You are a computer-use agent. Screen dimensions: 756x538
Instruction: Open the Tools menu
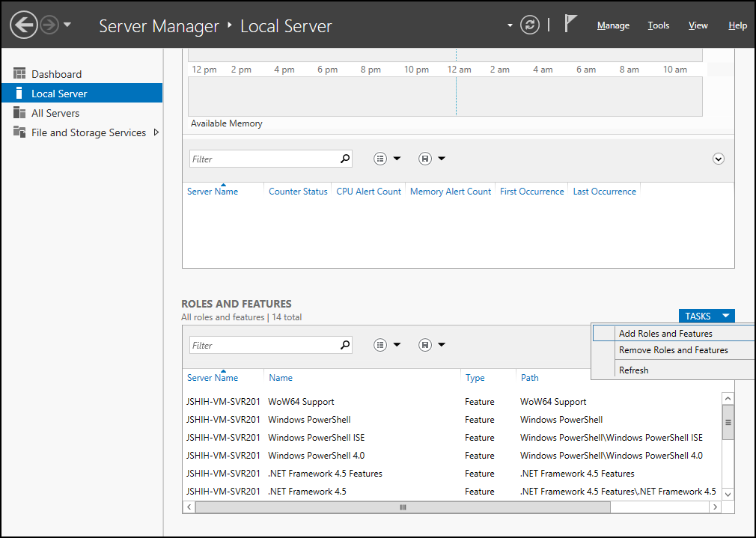[658, 25]
